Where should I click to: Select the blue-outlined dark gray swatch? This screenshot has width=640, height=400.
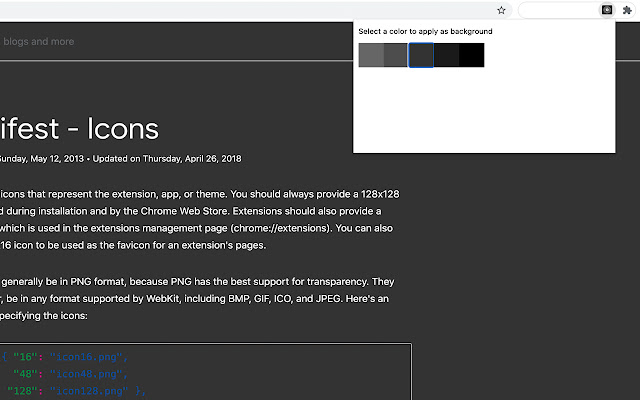click(x=421, y=55)
